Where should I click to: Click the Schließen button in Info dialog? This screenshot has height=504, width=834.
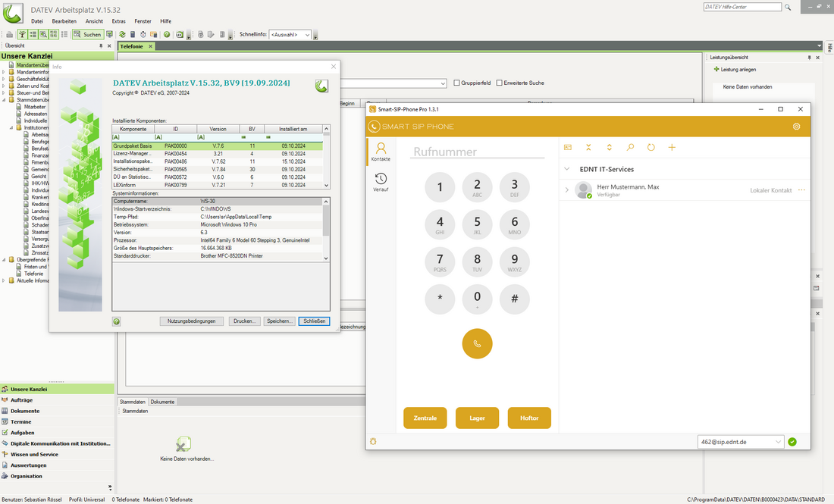pos(314,321)
